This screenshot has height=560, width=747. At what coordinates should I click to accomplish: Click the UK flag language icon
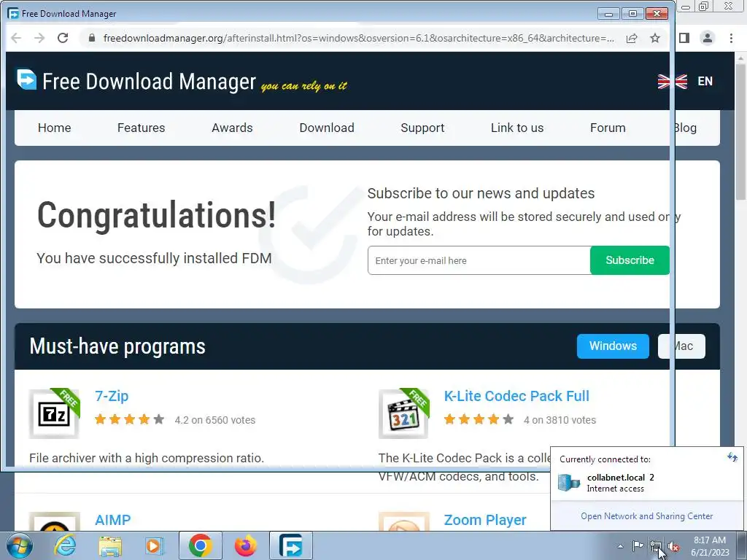[672, 82]
